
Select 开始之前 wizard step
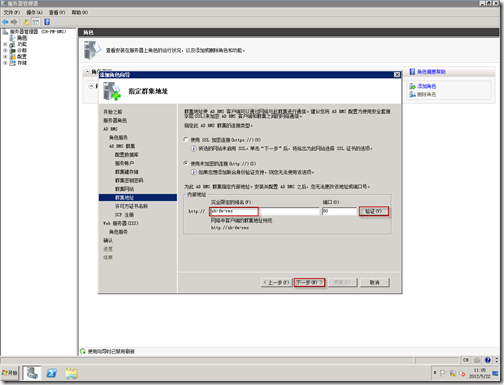(113, 112)
